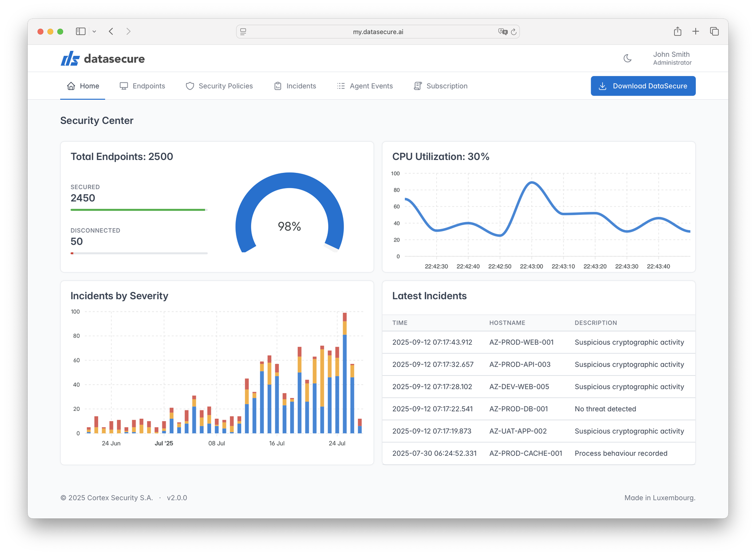Click the translate icon in address bar

pyautogui.click(x=503, y=32)
